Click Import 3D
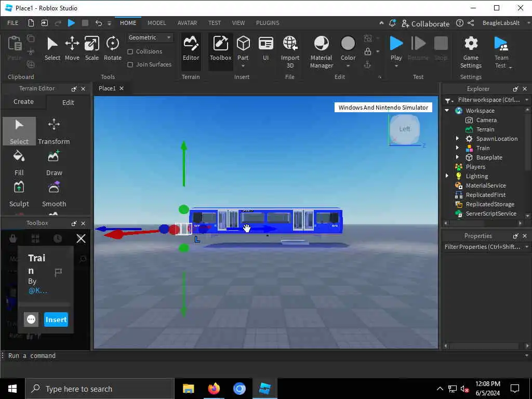532x399 pixels. point(290,52)
